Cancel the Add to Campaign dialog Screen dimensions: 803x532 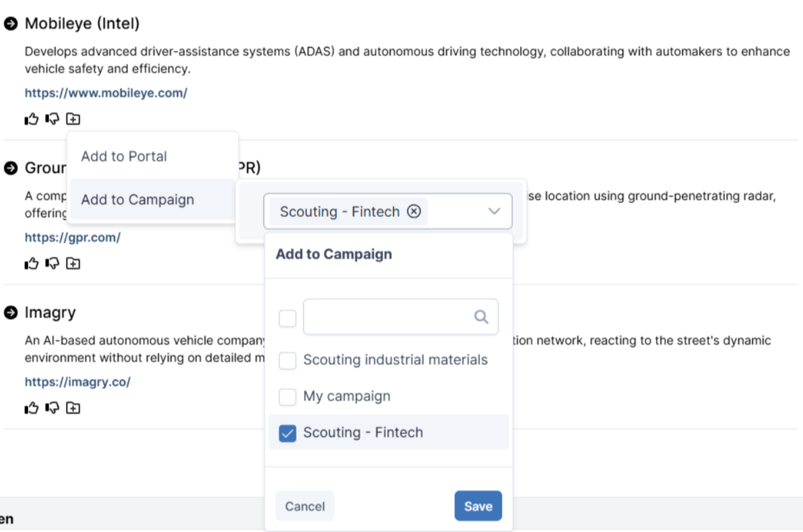(305, 506)
